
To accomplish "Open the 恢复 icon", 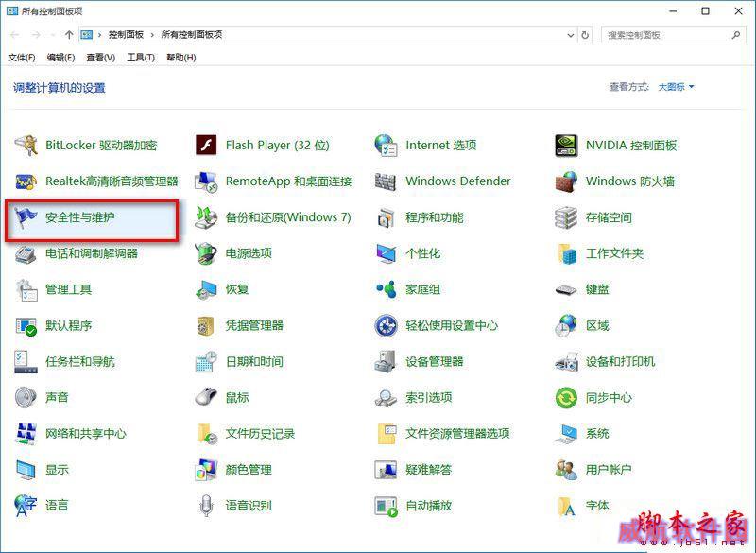I will coord(206,290).
